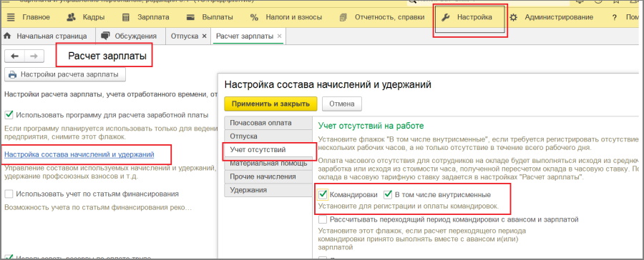Click the Выплаты wallet icon
This screenshot has height=260, width=644.
190,17
